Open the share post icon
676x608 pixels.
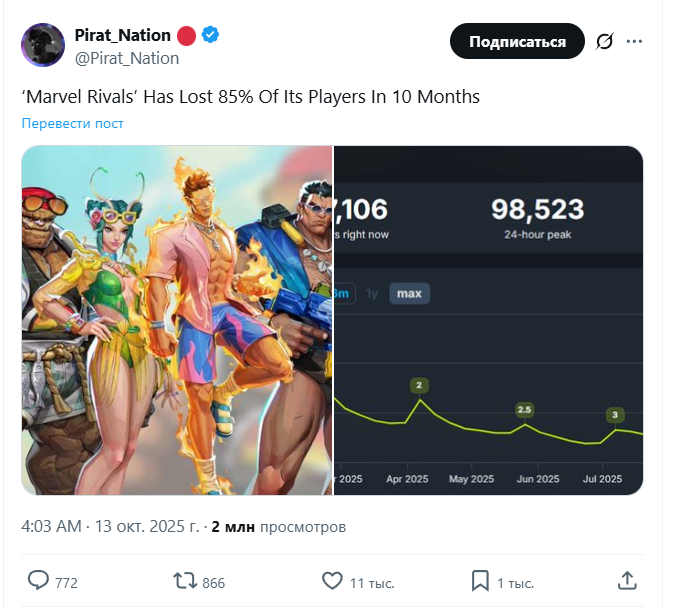pos(627,581)
